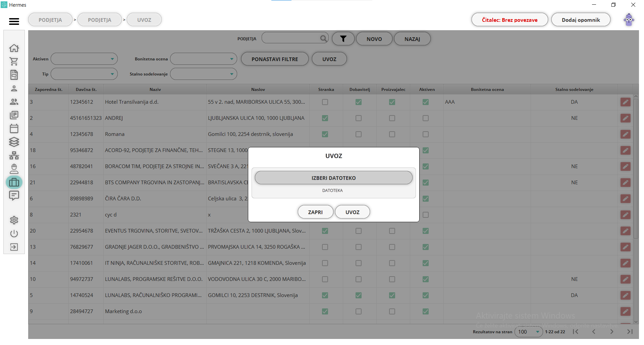Toggle Proizvajalec checkbox for Hotel Transilvanija
The image size is (644, 345).
coord(392,102)
